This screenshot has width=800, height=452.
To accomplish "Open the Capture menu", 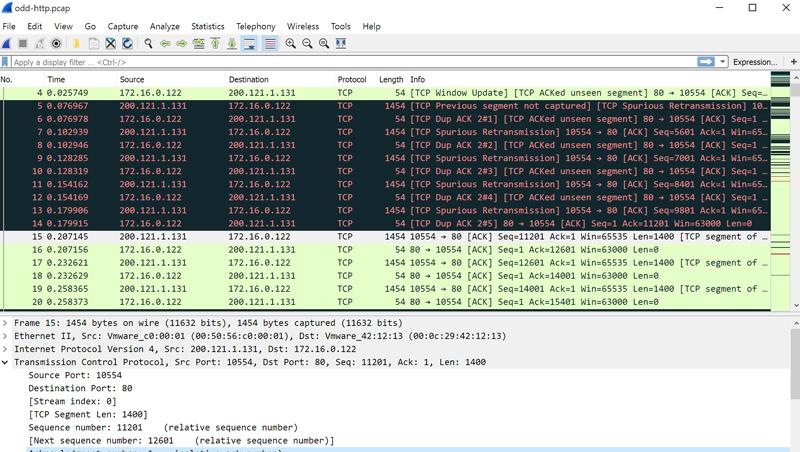I will [122, 26].
